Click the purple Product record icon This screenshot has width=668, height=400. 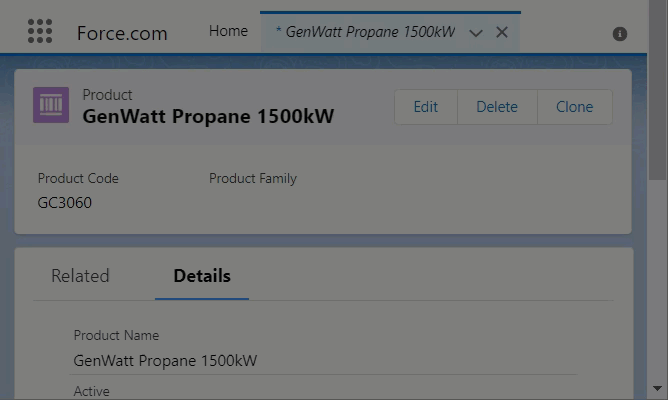point(51,105)
